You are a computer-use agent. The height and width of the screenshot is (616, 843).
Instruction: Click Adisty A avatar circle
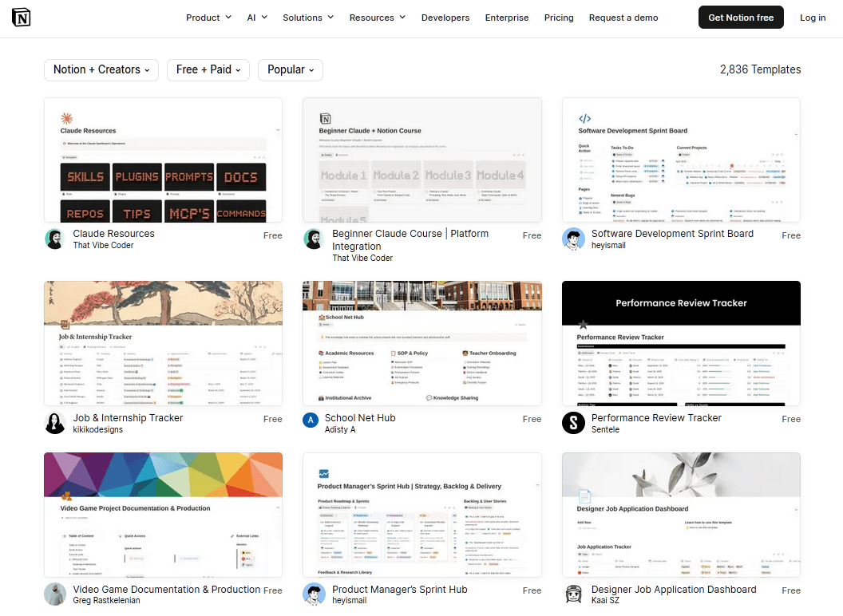[x=311, y=420]
